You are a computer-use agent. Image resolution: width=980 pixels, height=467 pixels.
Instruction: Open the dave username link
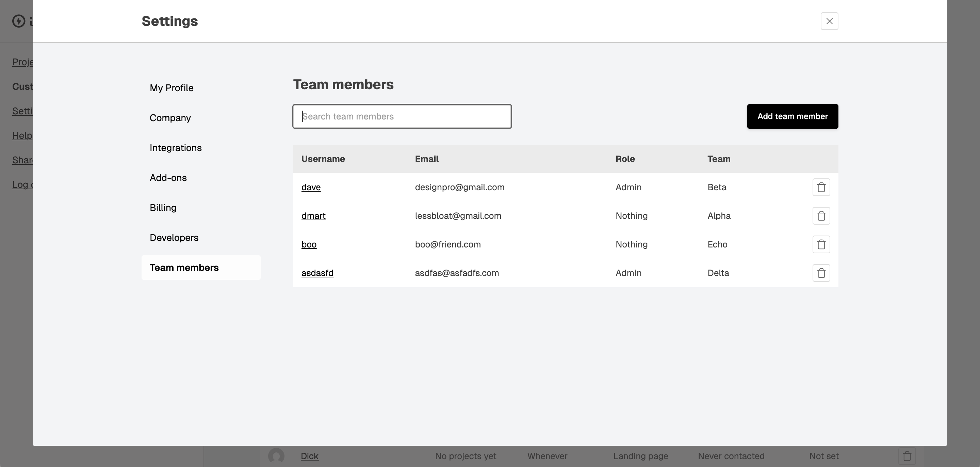[311, 187]
